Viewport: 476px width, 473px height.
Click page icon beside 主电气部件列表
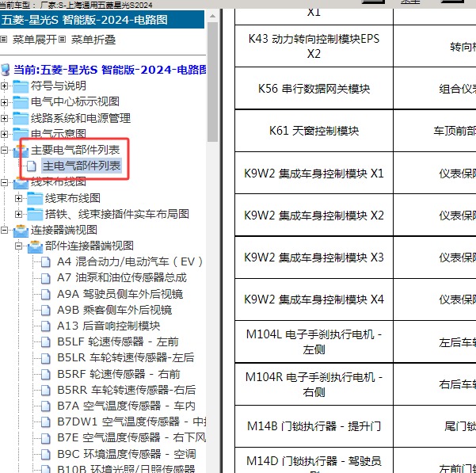point(31,166)
